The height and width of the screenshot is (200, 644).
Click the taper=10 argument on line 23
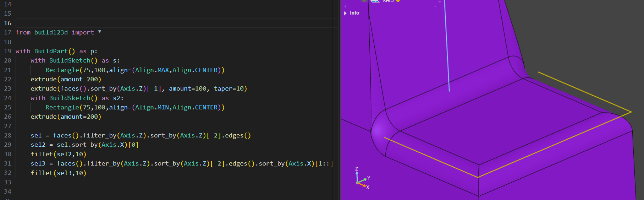[230, 88]
